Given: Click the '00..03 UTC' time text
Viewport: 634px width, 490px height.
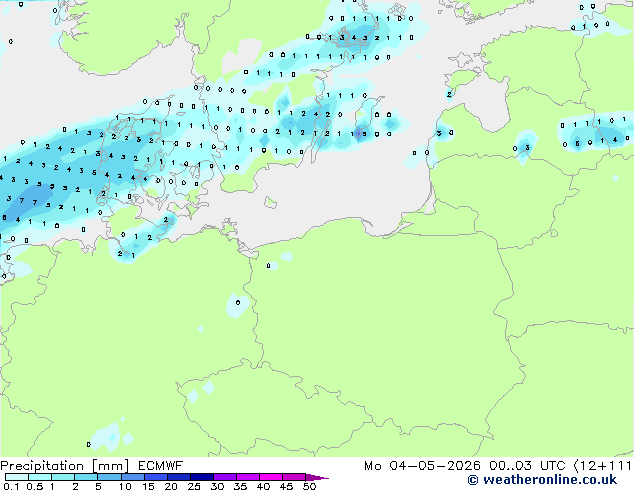Looking at the screenshot, I should pos(526,466).
